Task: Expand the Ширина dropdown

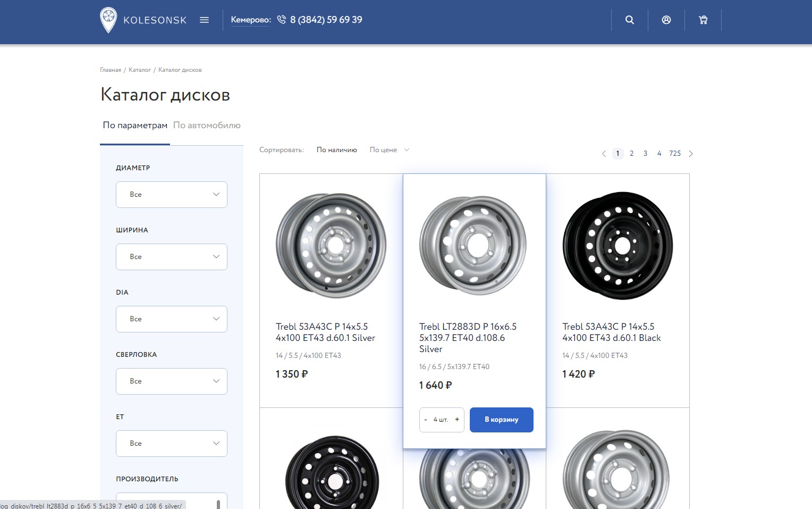Action: pos(172,257)
